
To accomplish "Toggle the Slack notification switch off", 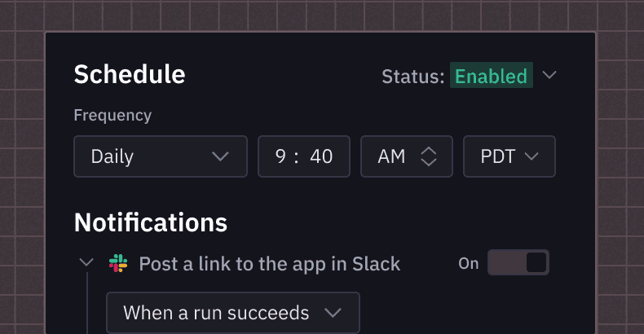I will (518, 262).
